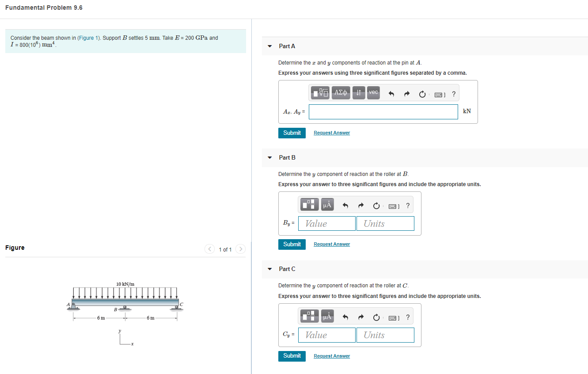
Task: Show keyboard shortcuts for Part C
Action: pos(394,317)
